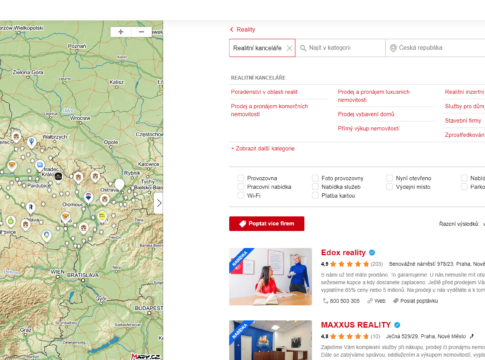Click the Web link icon for Edox reality
Image resolution: width=485 pixels, height=360 pixels.
[370, 301]
